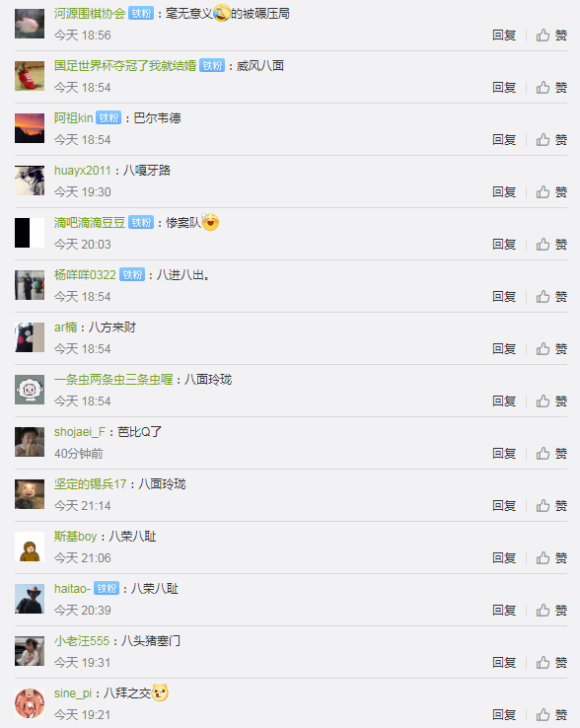Click sine_pi's avatar picture
The image size is (580, 728).
point(30,703)
